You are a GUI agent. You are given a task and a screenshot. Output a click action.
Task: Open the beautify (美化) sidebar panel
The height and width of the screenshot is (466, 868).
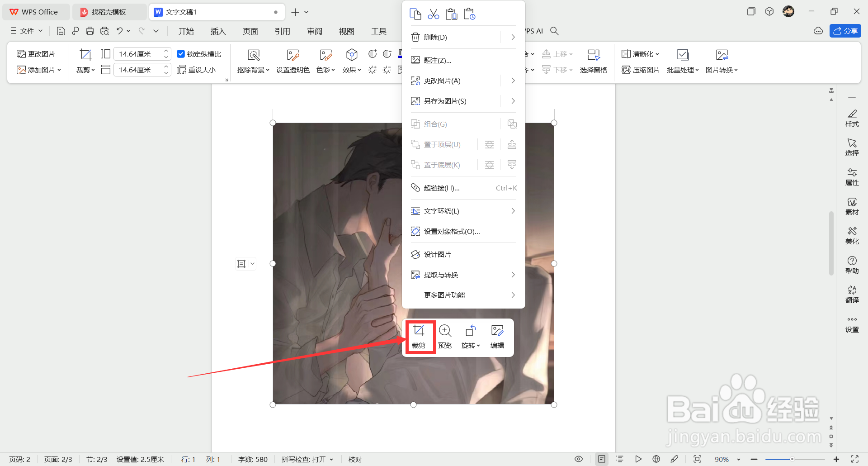[x=852, y=235]
